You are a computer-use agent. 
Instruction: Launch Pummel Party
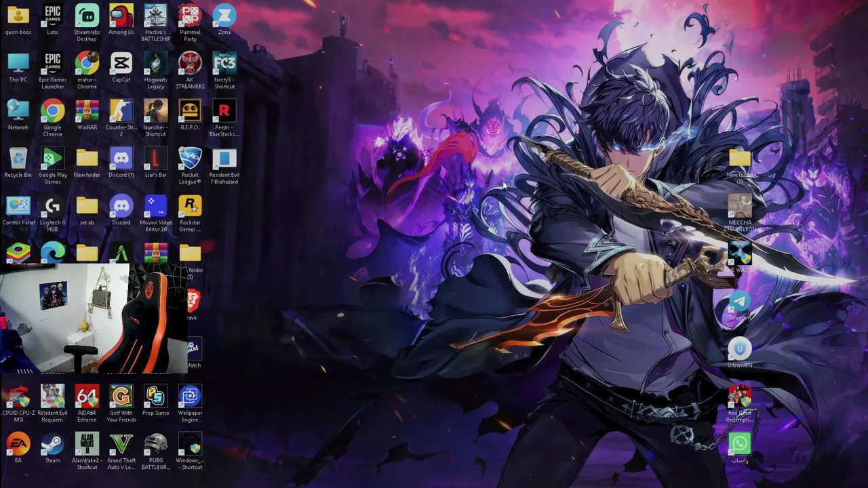(x=190, y=22)
